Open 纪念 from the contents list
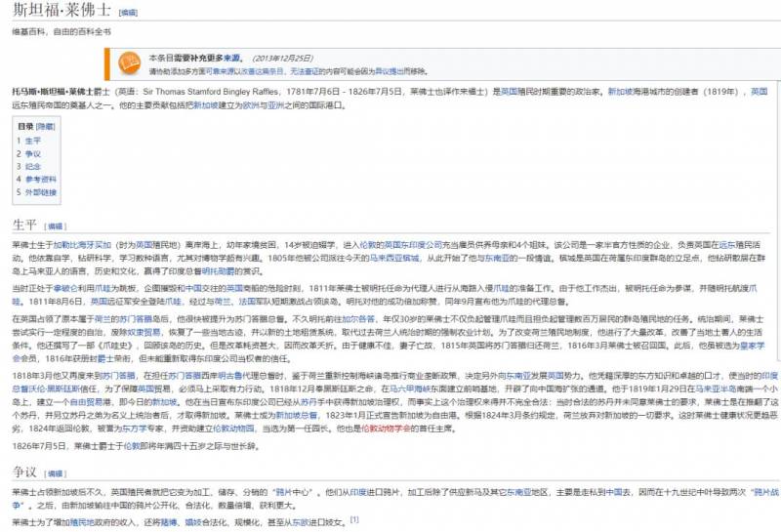 coord(33,166)
